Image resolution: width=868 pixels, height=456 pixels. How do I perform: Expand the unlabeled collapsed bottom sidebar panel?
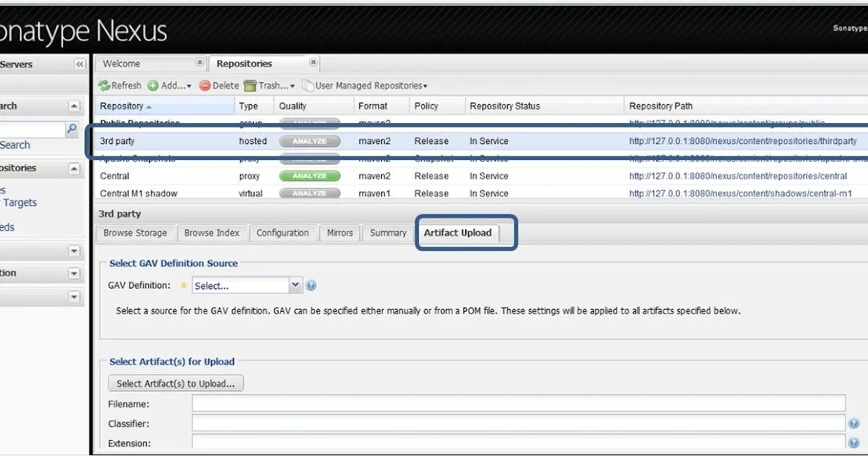(x=74, y=297)
